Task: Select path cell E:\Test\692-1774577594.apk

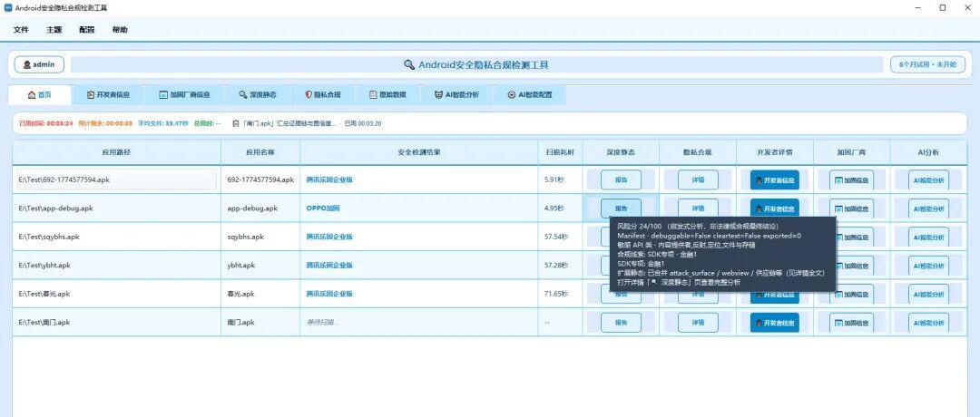Action: (x=116, y=179)
